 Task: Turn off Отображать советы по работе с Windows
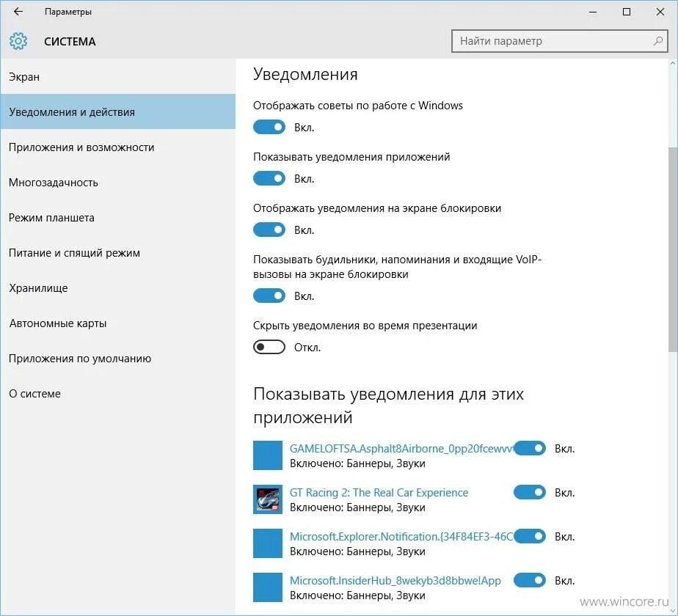point(269,127)
